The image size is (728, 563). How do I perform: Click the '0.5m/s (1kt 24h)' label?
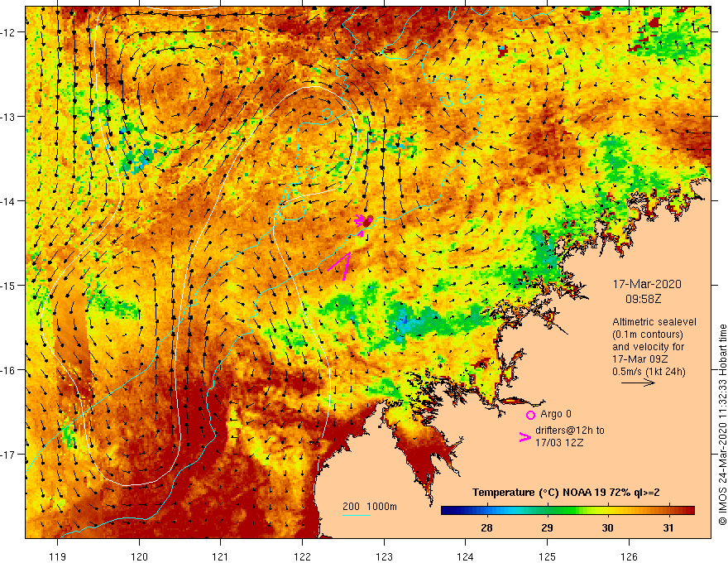(x=649, y=372)
